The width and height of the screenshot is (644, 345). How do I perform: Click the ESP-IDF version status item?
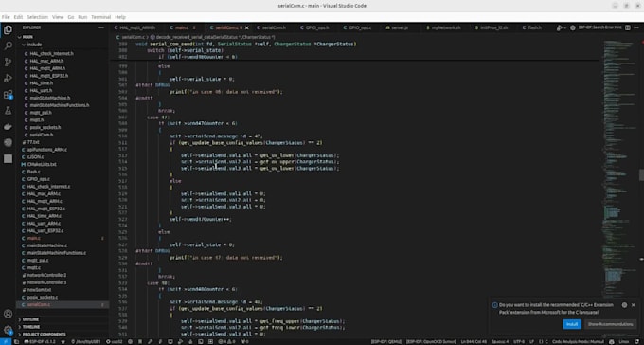pyautogui.click(x=40, y=342)
